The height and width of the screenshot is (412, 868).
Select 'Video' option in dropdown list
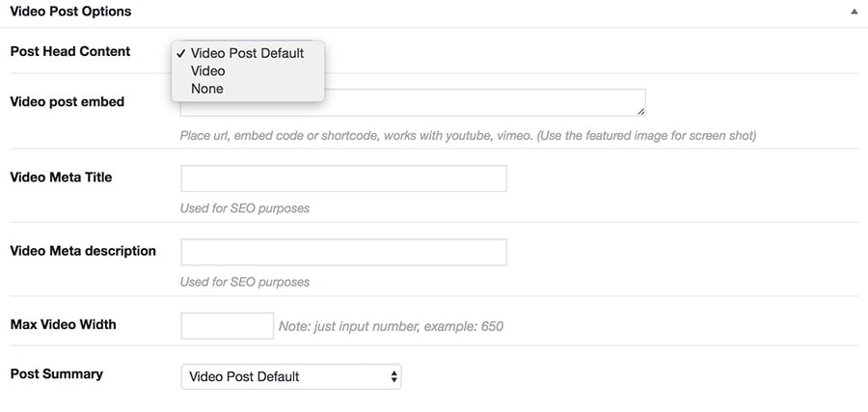tap(208, 70)
